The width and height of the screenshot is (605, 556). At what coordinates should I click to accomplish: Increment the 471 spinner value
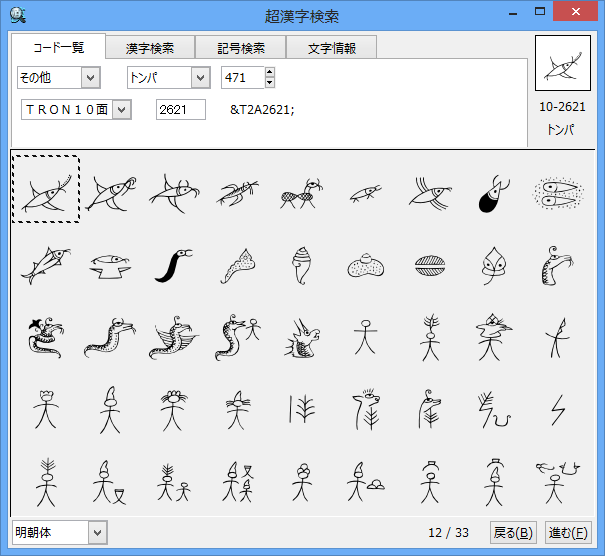click(269, 73)
